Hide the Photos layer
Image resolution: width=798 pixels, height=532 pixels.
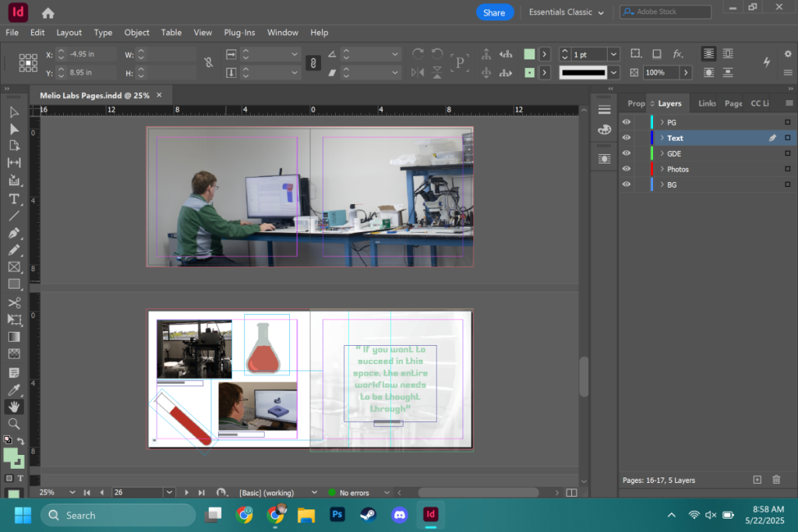pos(627,169)
